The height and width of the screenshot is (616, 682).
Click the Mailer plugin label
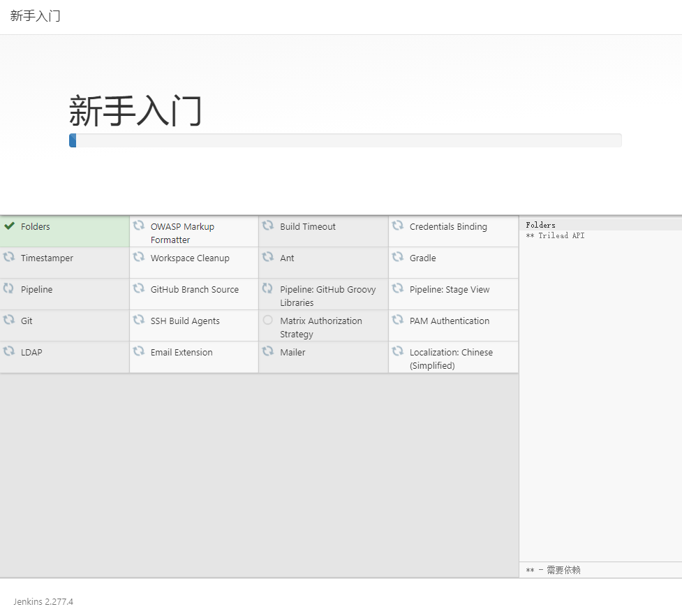coord(292,353)
